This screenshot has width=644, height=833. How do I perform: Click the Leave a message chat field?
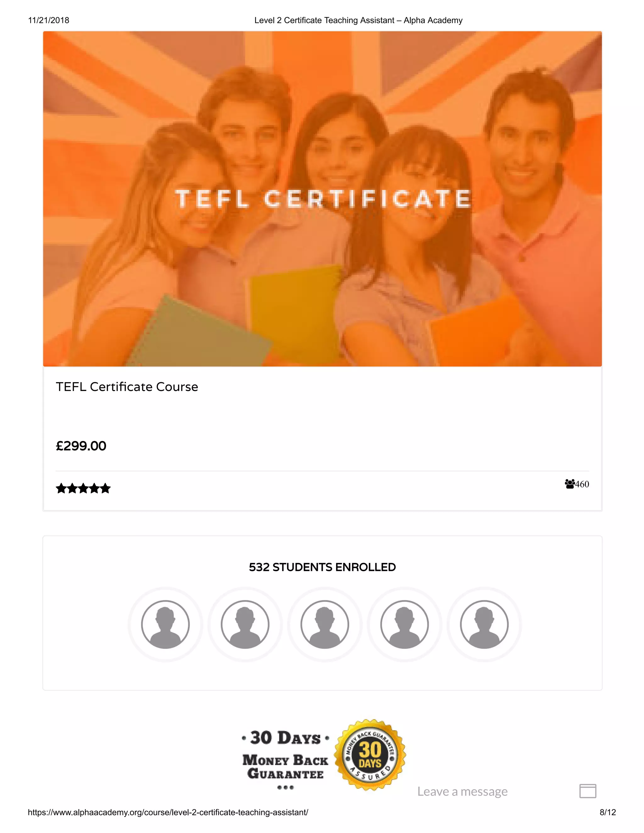coord(462,792)
